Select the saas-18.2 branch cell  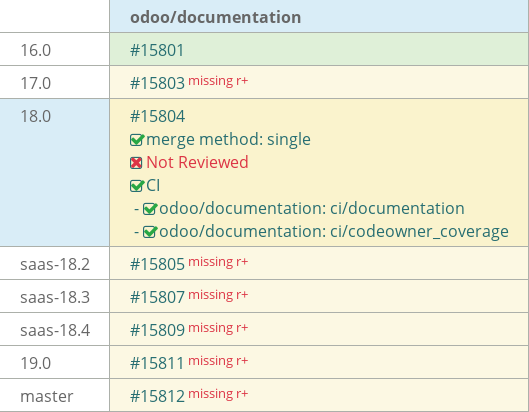[55, 263]
